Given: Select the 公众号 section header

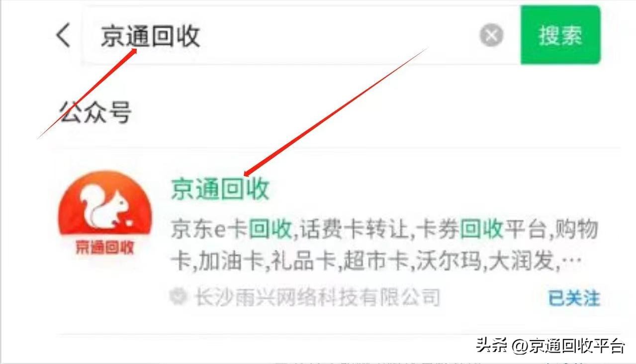Looking at the screenshot, I should click(x=95, y=112).
